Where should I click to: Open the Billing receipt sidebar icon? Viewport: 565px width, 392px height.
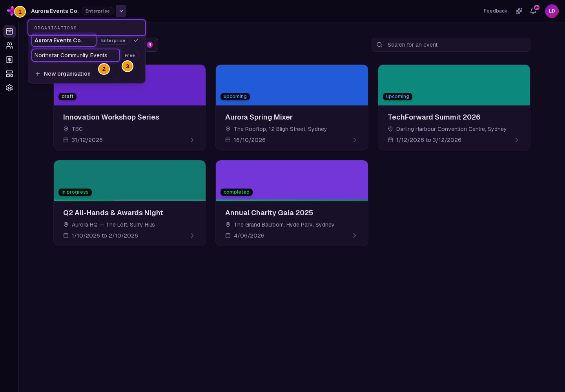click(x=9, y=60)
